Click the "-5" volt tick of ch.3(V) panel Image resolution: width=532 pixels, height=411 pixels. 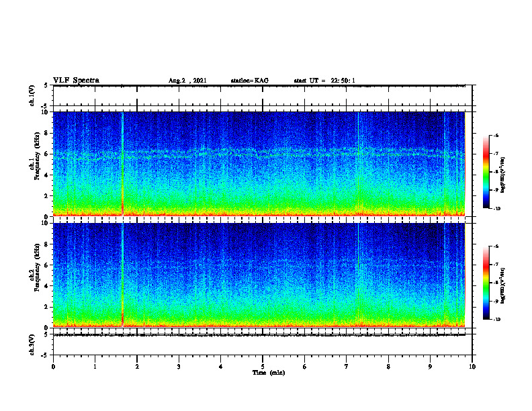coord(45,355)
